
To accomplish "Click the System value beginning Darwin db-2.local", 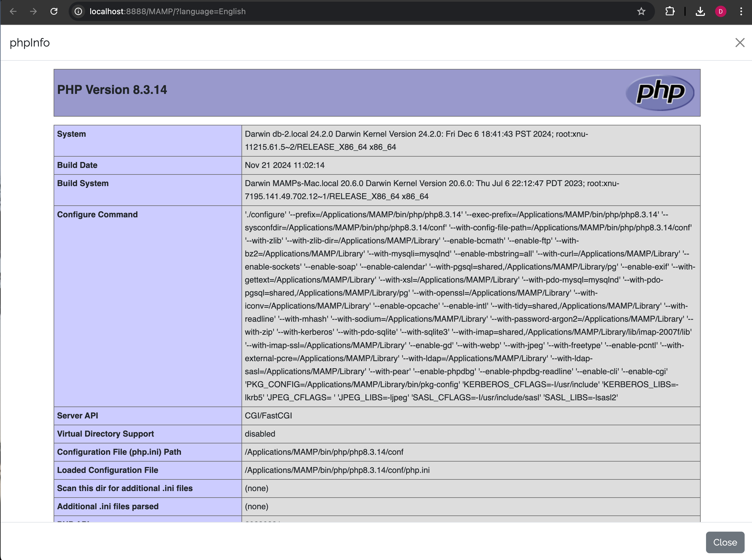I will pyautogui.click(x=416, y=140).
